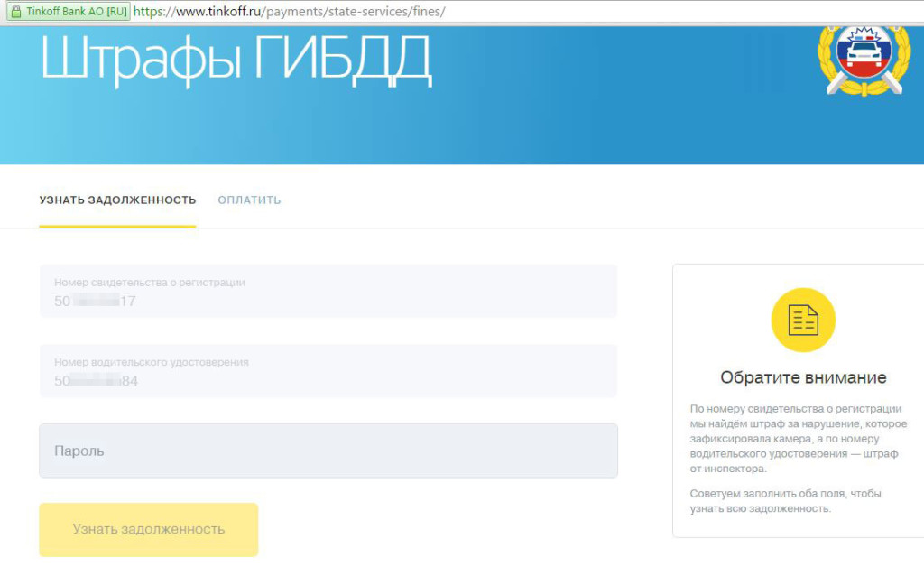Click the 'Номер водительского удостоверения' field label

tap(152, 362)
